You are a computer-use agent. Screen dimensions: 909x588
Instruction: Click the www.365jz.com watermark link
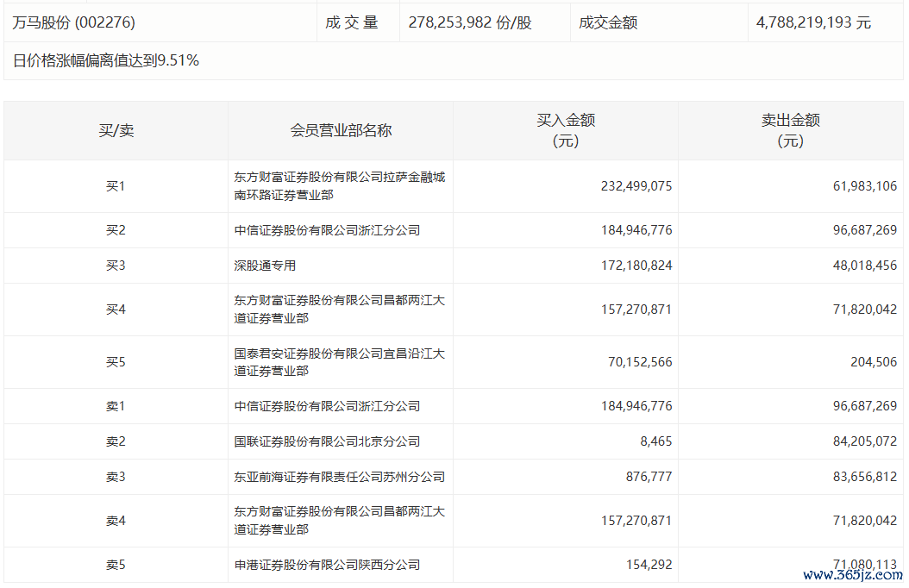(852, 575)
